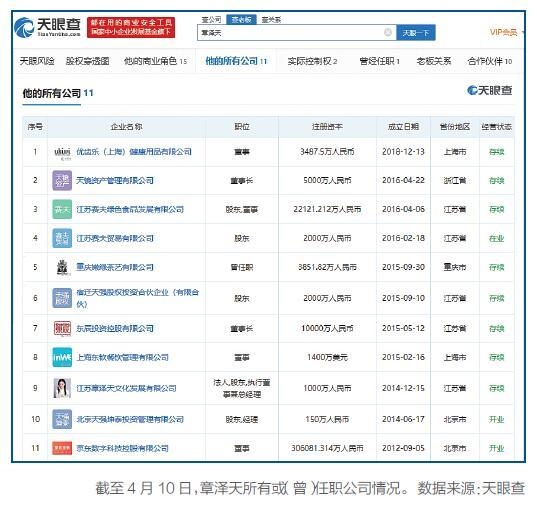Click the 浙江省 region cell
Viewport: 537px width, 514px height.
point(455,180)
